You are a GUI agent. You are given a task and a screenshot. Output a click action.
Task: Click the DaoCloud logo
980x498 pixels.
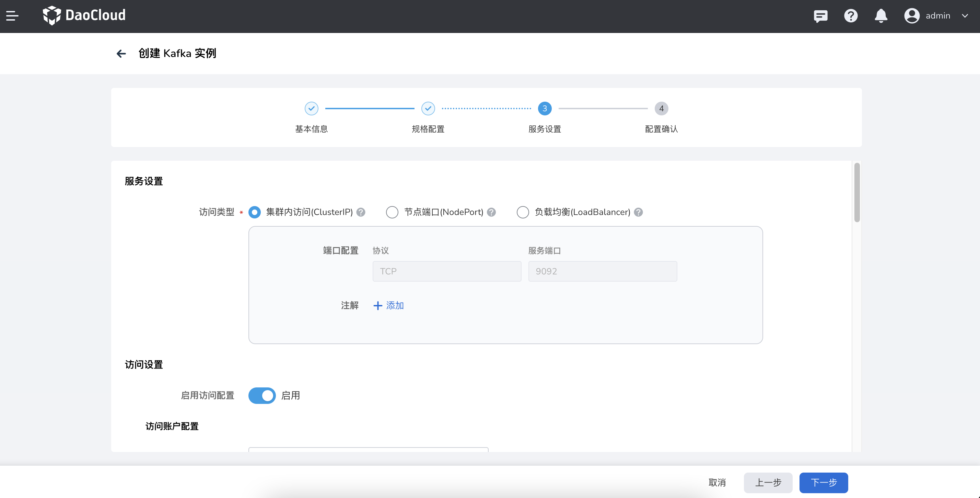[84, 15]
